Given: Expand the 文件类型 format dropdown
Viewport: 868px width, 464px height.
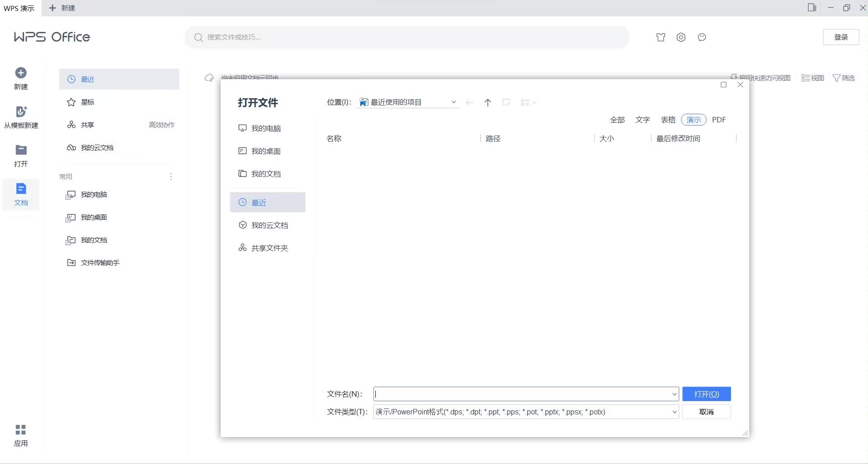Looking at the screenshot, I should (674, 412).
